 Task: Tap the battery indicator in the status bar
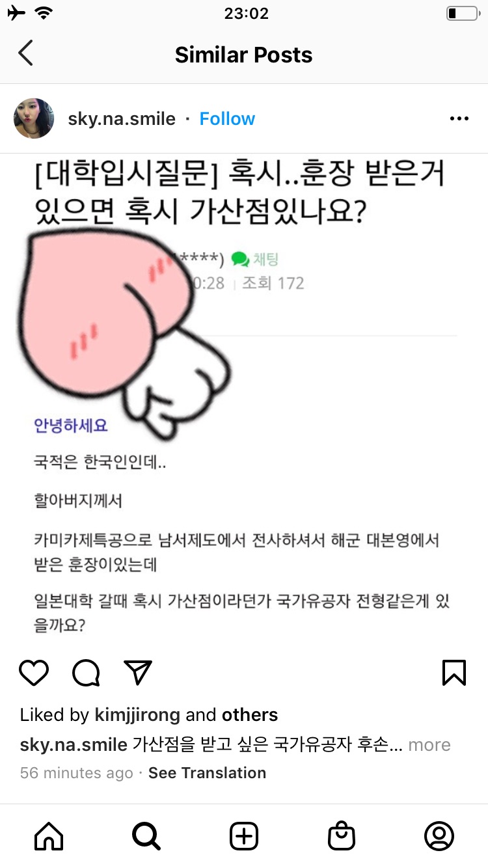[463, 13]
